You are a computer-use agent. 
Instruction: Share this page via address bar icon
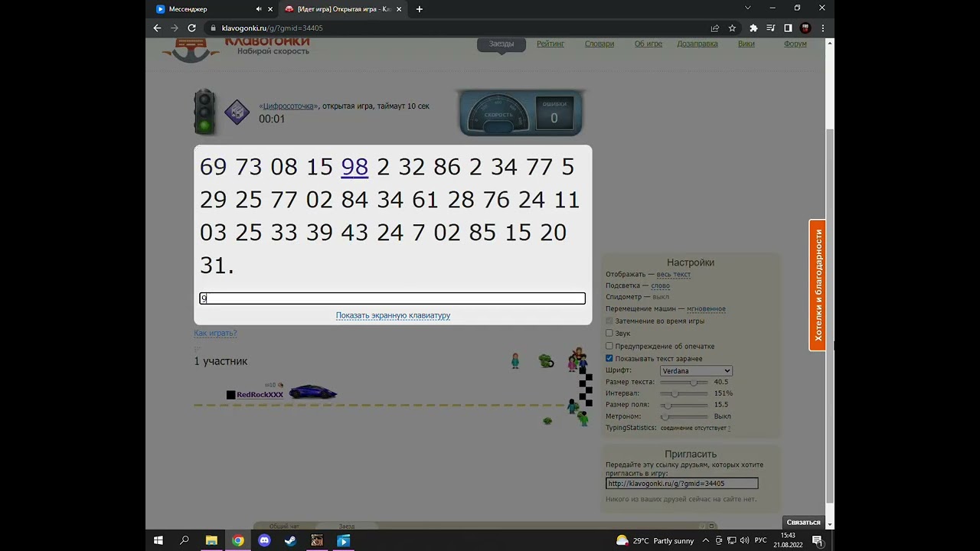click(715, 28)
